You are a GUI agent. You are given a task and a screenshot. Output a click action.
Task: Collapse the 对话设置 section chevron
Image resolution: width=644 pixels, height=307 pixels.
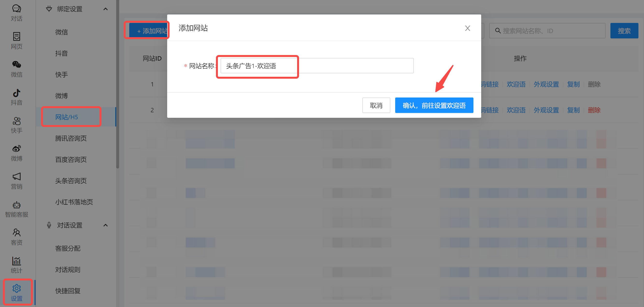(x=106, y=225)
